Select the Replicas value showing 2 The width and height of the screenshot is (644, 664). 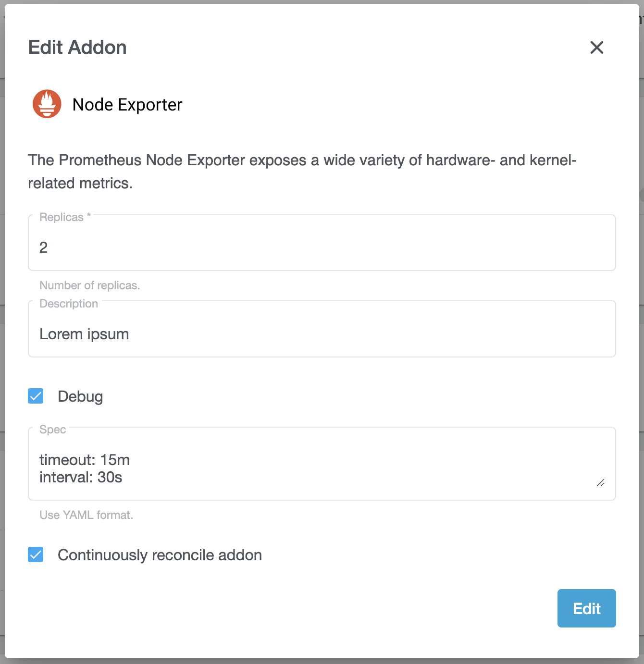tap(43, 247)
